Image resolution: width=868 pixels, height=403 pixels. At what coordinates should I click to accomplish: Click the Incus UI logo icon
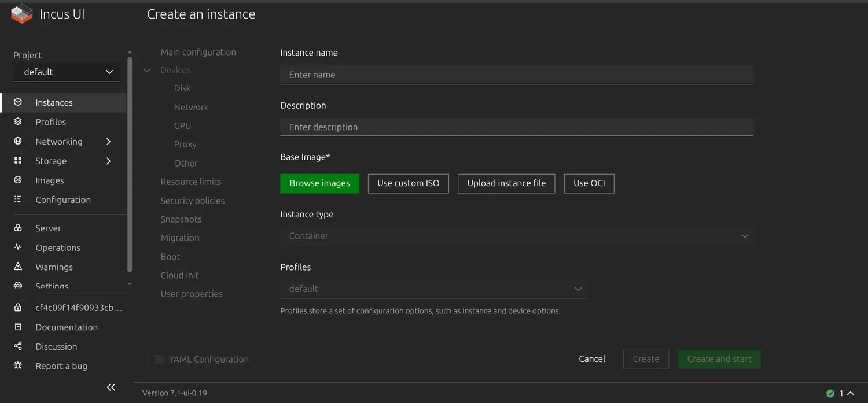pos(21,14)
